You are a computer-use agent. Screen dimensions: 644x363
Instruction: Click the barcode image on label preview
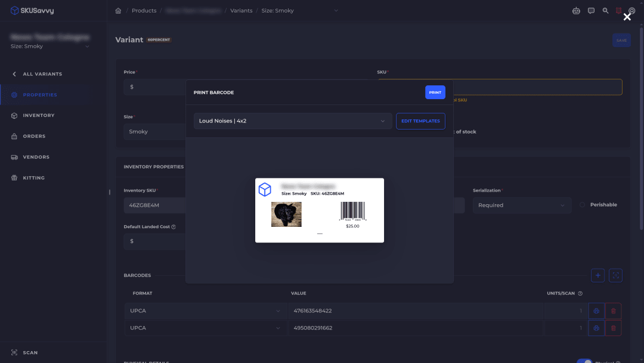[x=353, y=211]
